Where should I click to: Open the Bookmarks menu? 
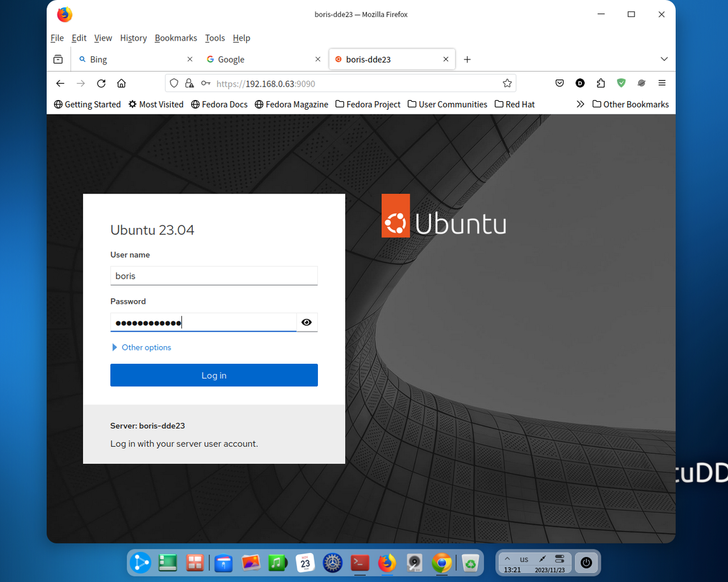click(176, 38)
